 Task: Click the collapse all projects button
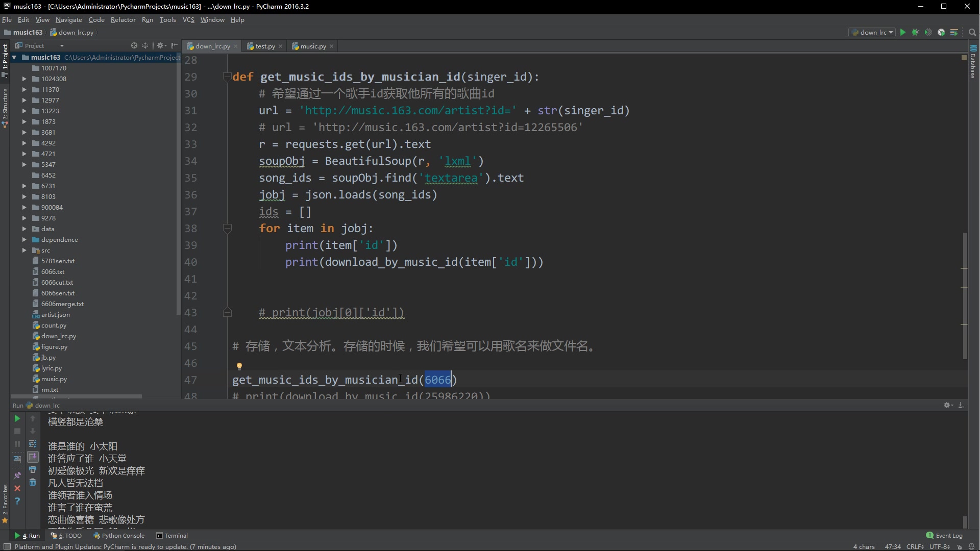[x=145, y=45]
